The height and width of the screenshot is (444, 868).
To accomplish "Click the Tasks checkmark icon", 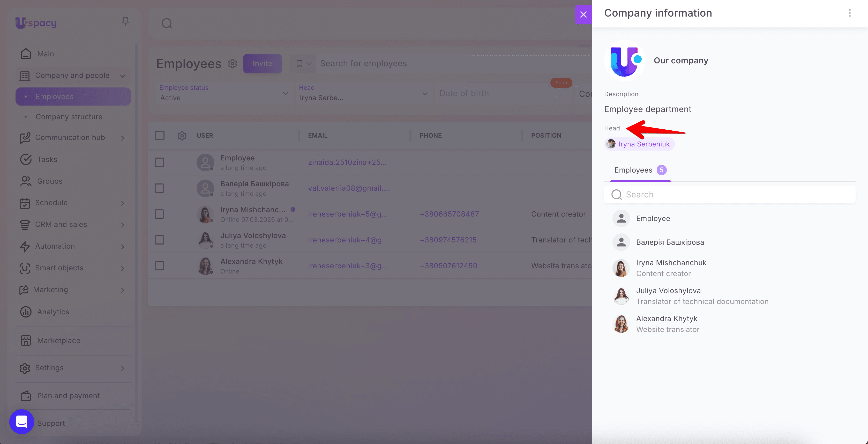I will click(26, 159).
